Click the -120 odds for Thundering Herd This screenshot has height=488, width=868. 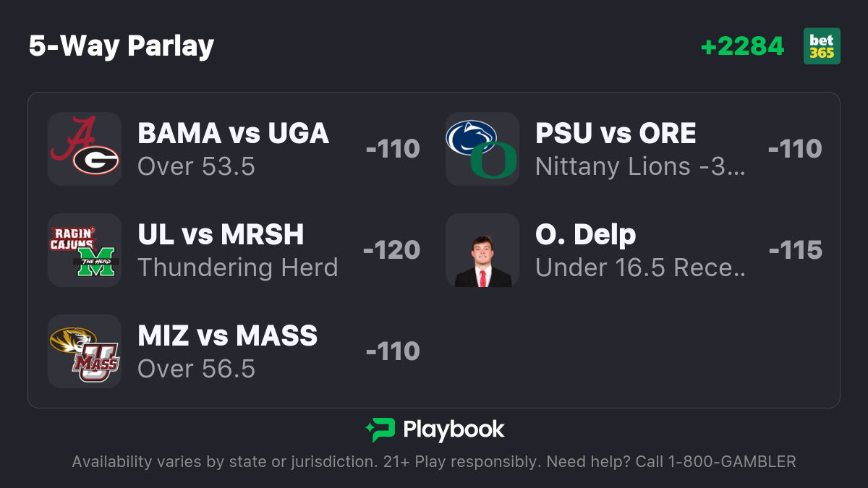391,250
